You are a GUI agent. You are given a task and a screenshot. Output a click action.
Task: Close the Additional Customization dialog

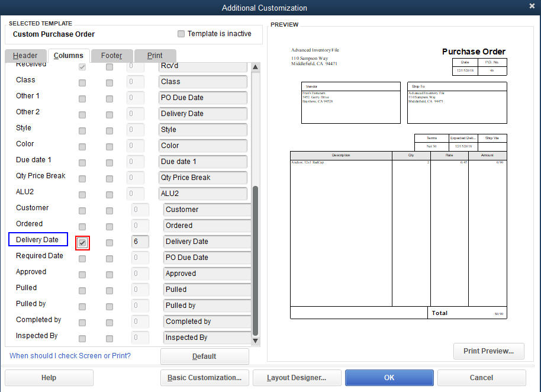[x=532, y=6]
